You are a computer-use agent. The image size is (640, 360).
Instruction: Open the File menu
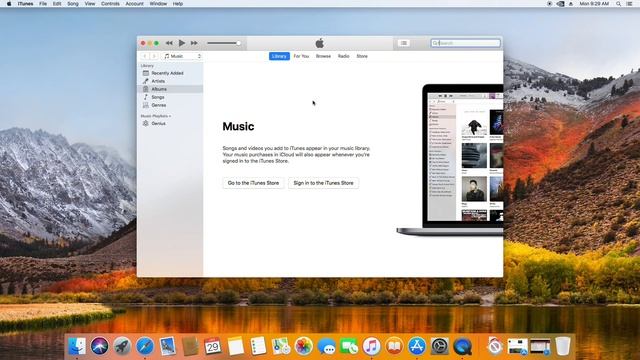coord(43,4)
